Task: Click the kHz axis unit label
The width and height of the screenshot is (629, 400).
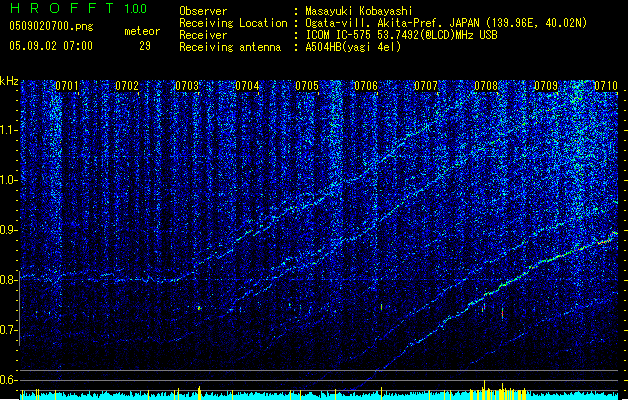Action: click(x=9, y=81)
